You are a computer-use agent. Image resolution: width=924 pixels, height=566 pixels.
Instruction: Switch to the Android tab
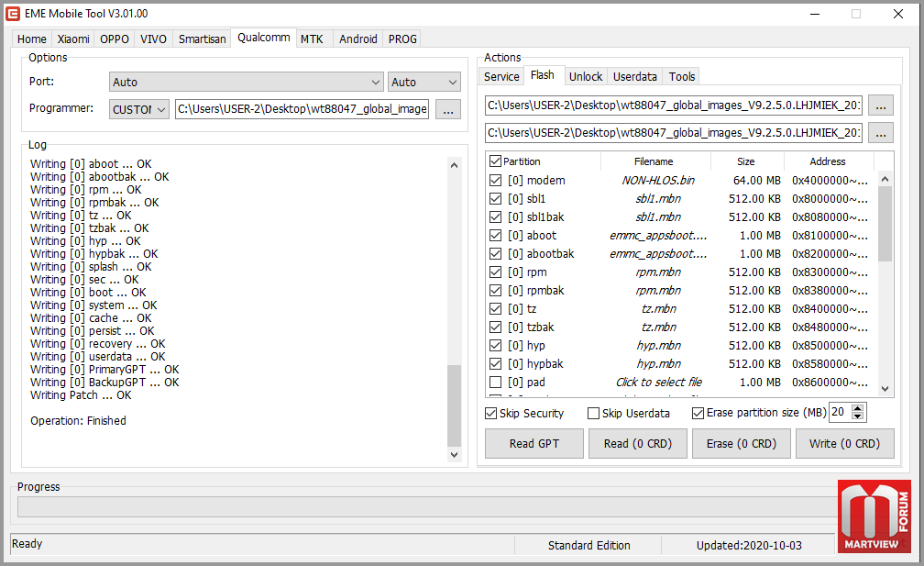point(358,39)
